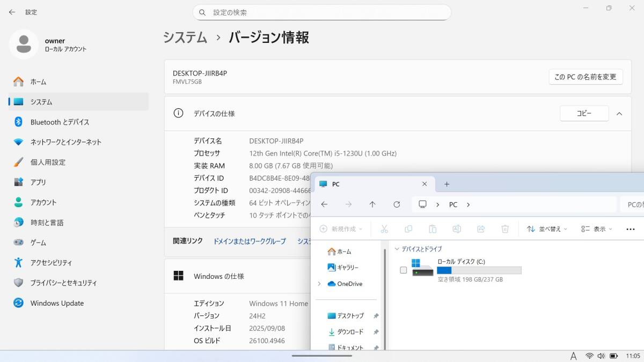This screenshot has width=644, height=362.
Task: Unpin デスクトップ from the quick access list
Action: pos(376,316)
